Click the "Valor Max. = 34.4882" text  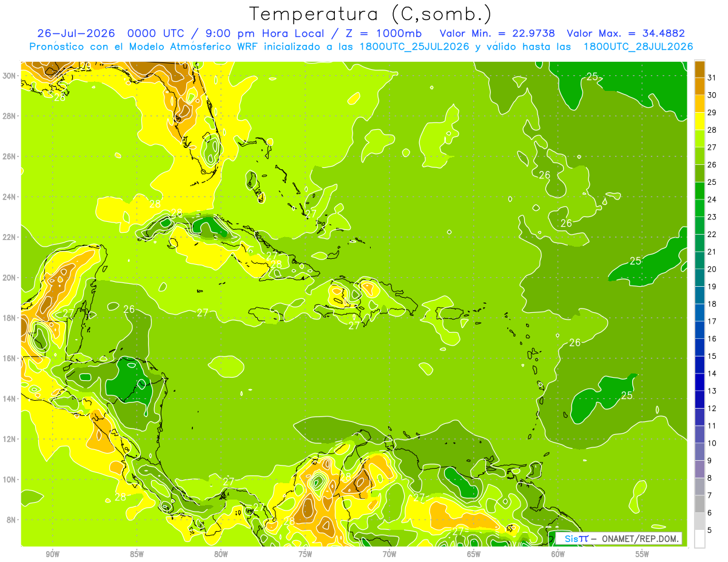click(625, 33)
